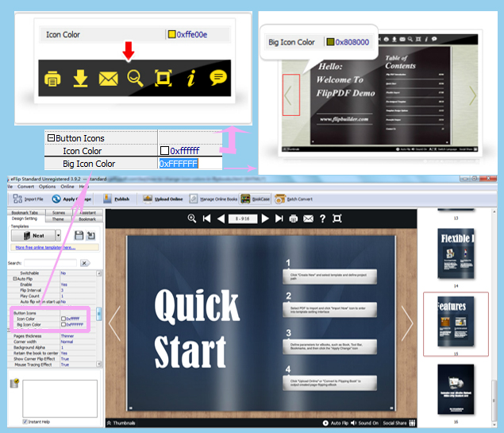Click the white envelope icon in viewer toolbar
Image resolution: width=504 pixels, height=433 pixels.
coord(308,218)
